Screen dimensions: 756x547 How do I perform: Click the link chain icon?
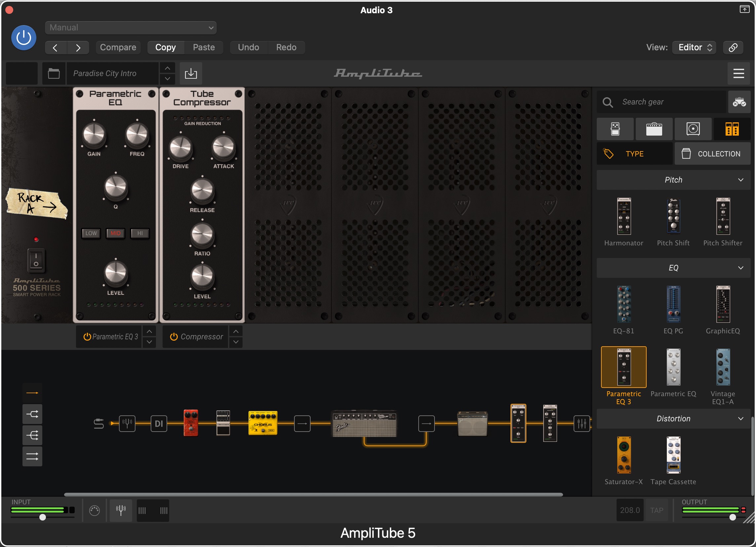point(733,48)
